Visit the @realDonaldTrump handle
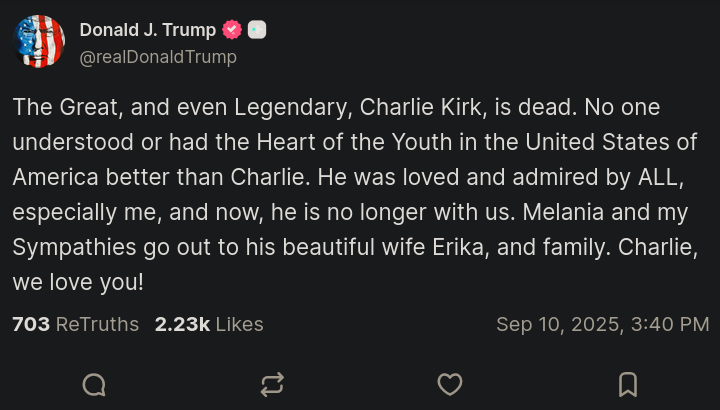720x410 pixels. (x=158, y=57)
